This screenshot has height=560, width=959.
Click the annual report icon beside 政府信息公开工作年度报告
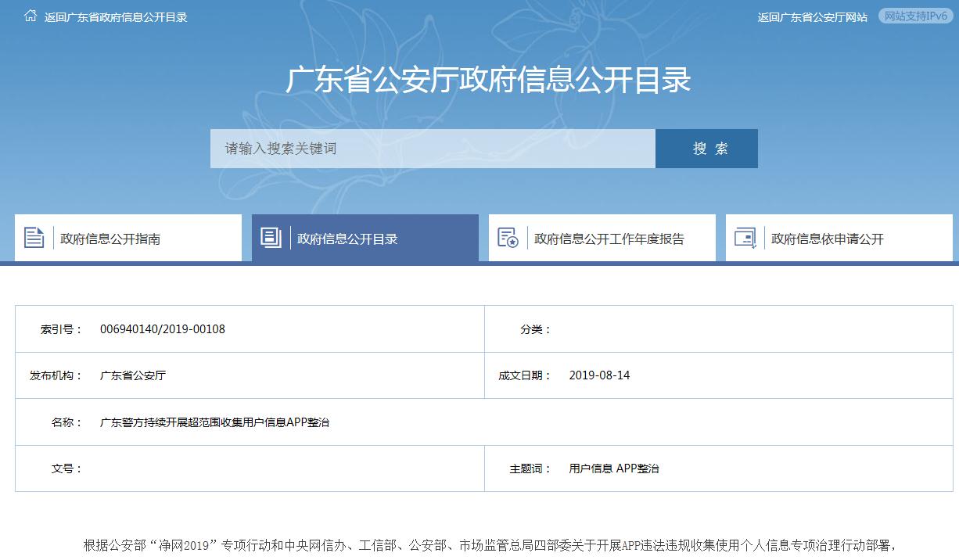coord(508,237)
